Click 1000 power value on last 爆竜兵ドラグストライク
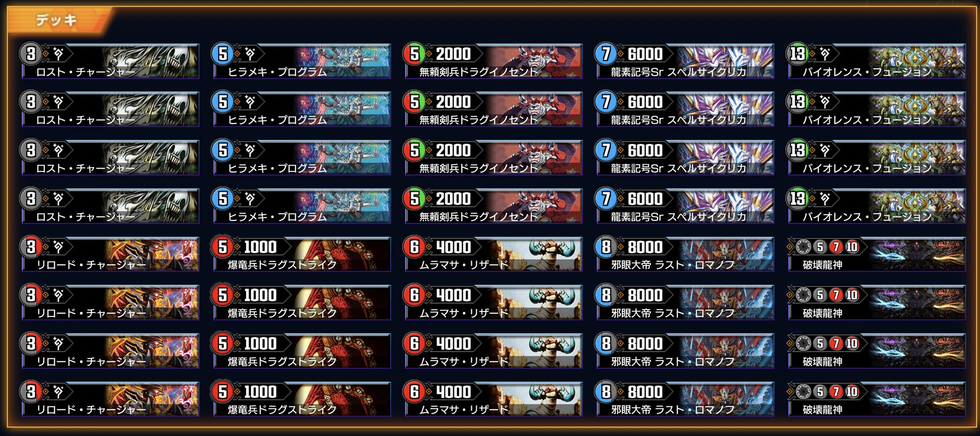Screen dimensions: 980x436 pos(260,392)
